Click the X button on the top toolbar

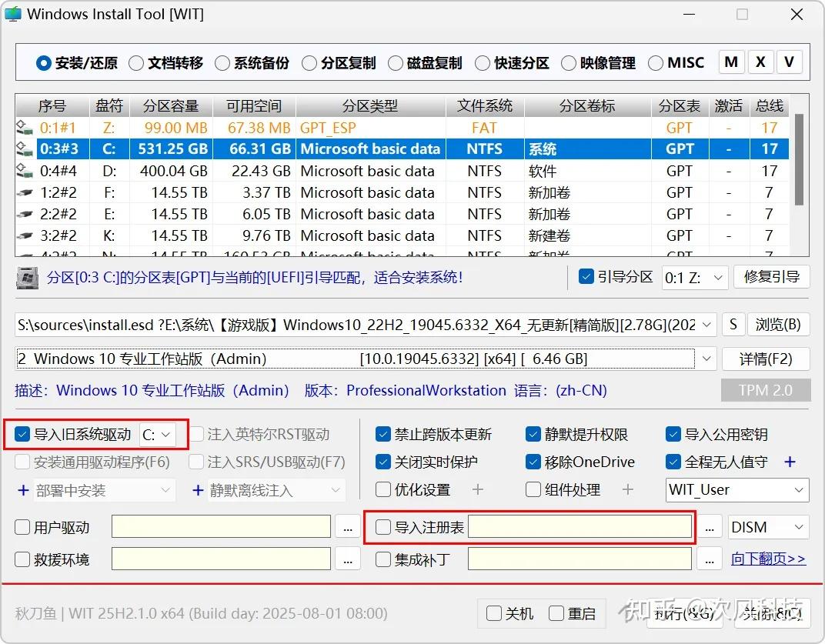[x=760, y=62]
